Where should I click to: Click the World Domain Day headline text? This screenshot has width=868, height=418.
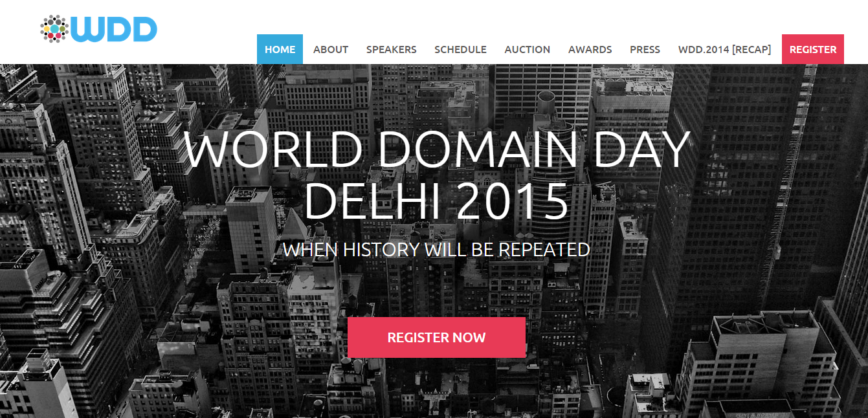(436, 150)
